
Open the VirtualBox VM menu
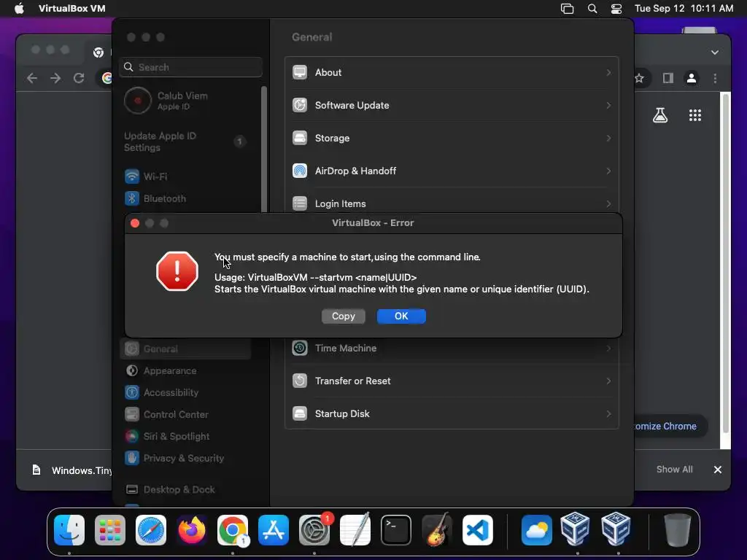[72, 9]
